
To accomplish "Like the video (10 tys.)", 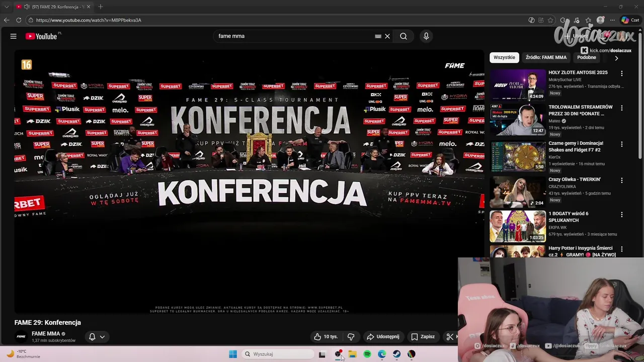I will click(x=326, y=337).
